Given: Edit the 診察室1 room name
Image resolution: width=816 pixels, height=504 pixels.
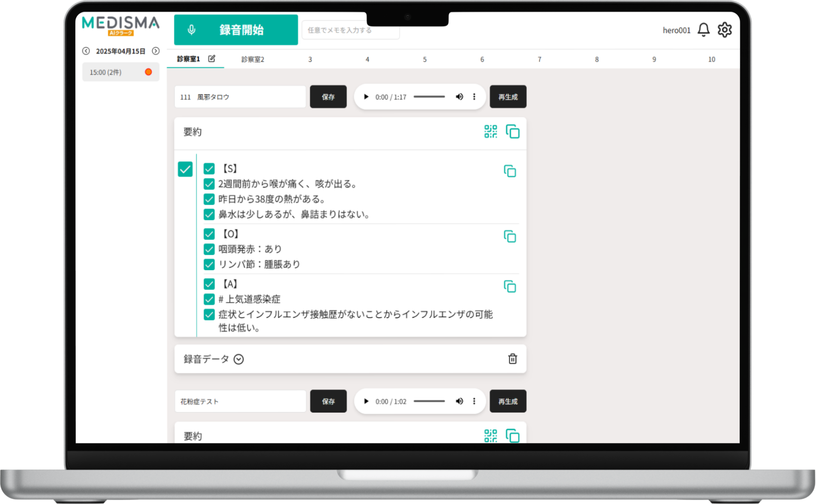Looking at the screenshot, I should 213,59.
